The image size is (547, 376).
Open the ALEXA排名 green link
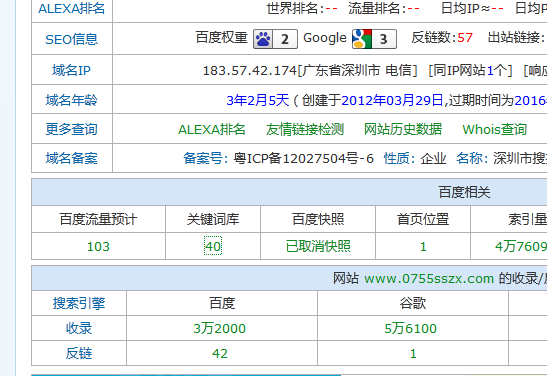coord(212,129)
